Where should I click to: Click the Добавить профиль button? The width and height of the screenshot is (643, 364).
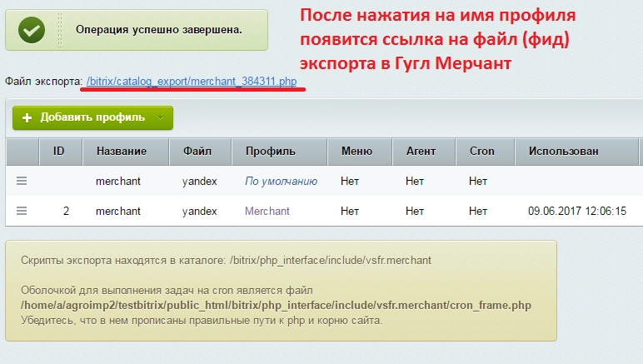click(x=92, y=118)
